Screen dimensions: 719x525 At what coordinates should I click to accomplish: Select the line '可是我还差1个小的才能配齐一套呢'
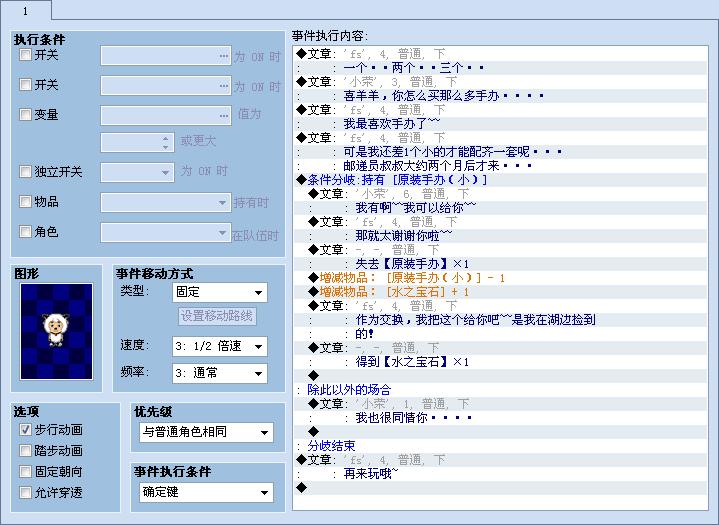500,152
